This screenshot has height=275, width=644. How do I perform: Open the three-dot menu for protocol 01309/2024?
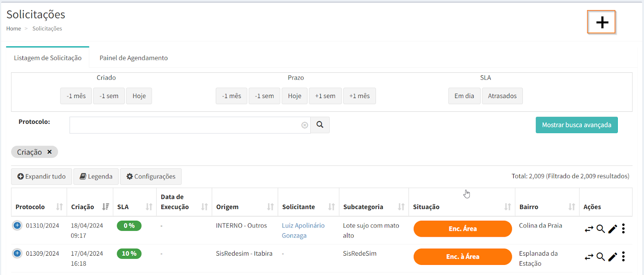(623, 257)
